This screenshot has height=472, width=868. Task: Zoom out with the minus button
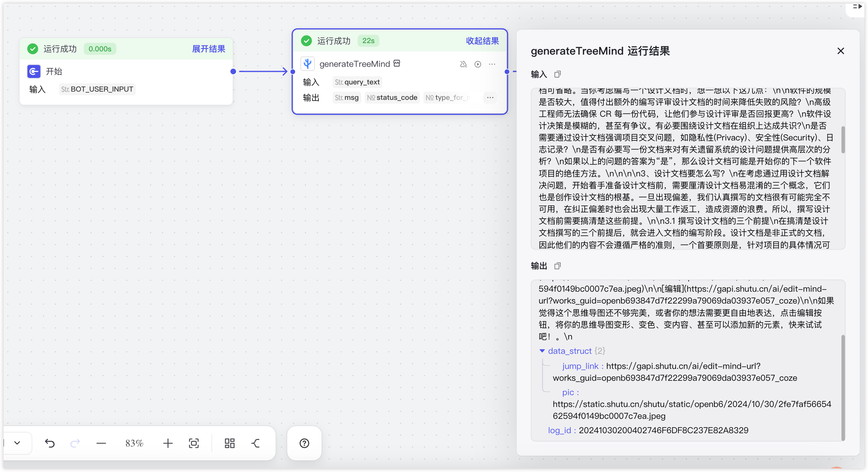coord(101,443)
